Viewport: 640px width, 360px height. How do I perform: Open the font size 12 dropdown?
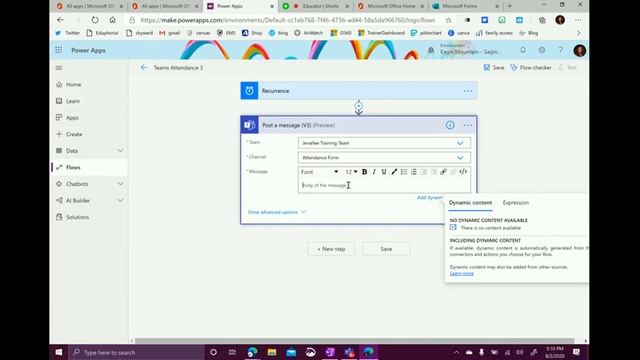pos(351,172)
